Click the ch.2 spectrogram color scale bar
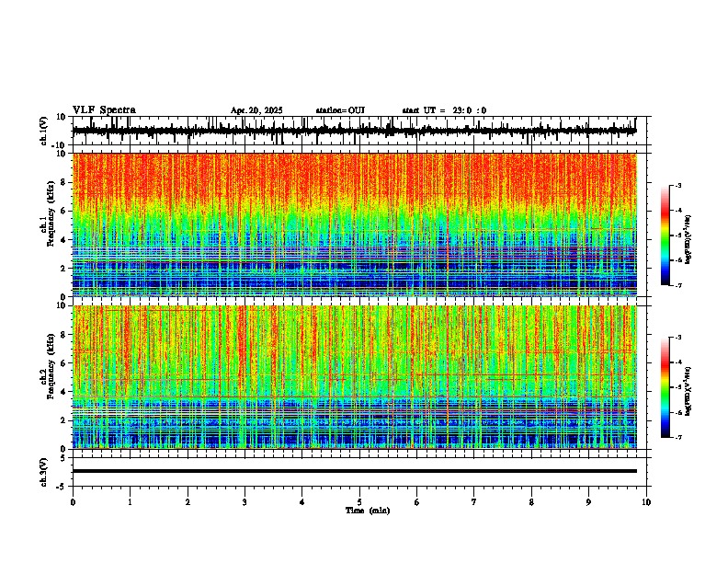728x563 pixels. point(665,387)
